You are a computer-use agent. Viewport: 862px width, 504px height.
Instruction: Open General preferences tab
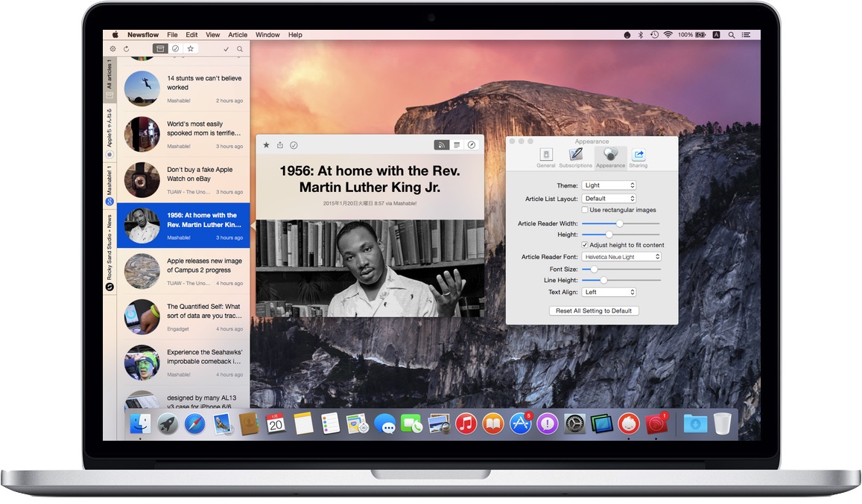coord(546,158)
